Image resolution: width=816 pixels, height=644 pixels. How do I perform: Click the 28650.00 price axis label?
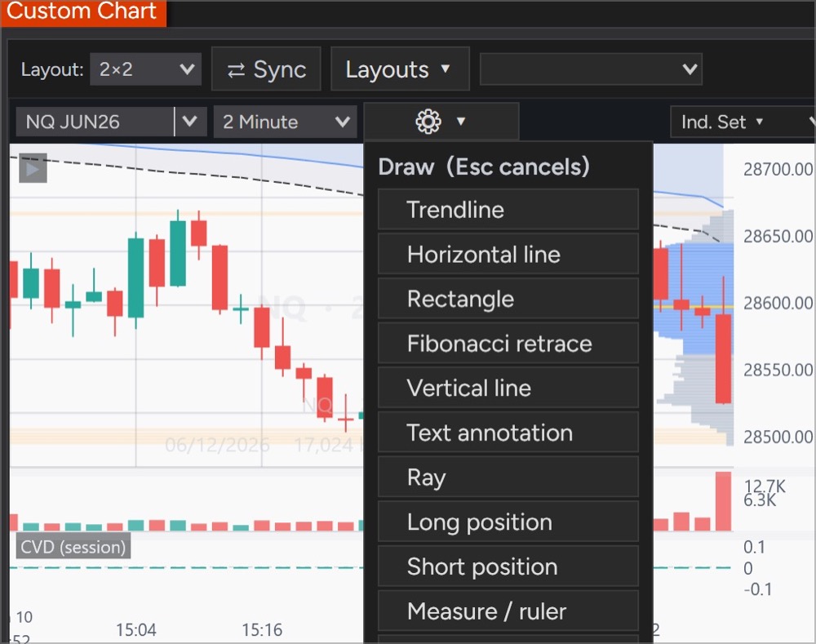tap(778, 237)
